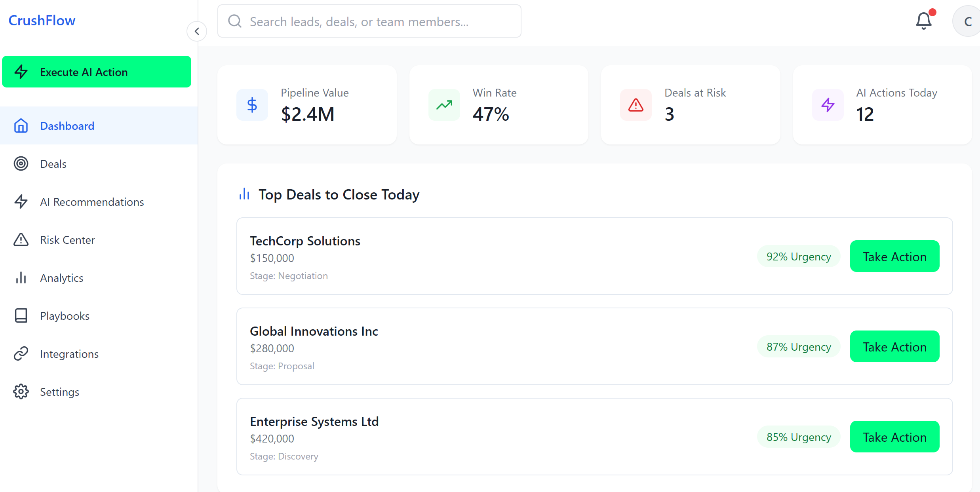This screenshot has width=980, height=492.
Task: Click the Deals at Risk alert icon
Action: coord(635,105)
